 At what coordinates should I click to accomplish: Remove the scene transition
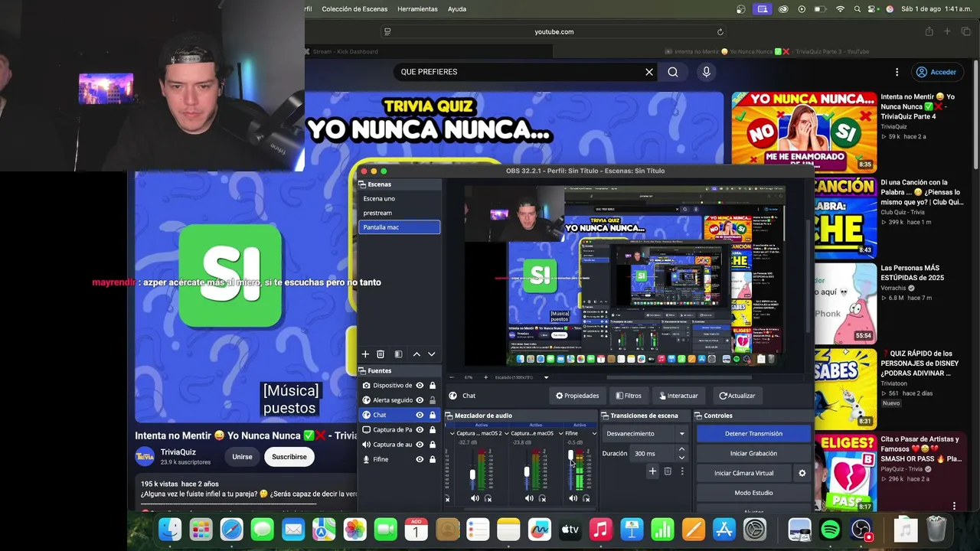tap(668, 471)
